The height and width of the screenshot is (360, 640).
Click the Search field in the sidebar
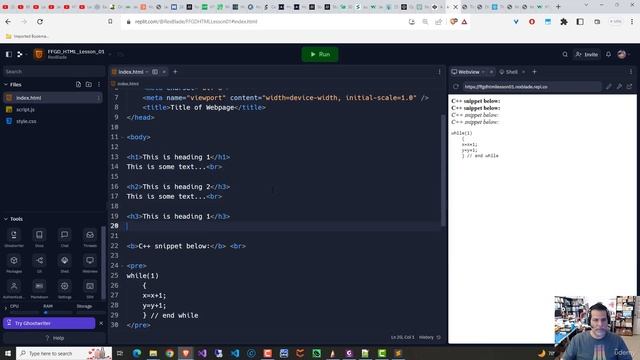53,71
